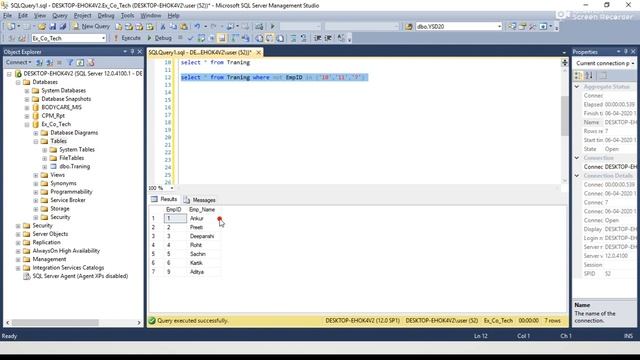Click the Undo arrow icon
This screenshot has height=360, width=640.
click(x=198, y=27)
